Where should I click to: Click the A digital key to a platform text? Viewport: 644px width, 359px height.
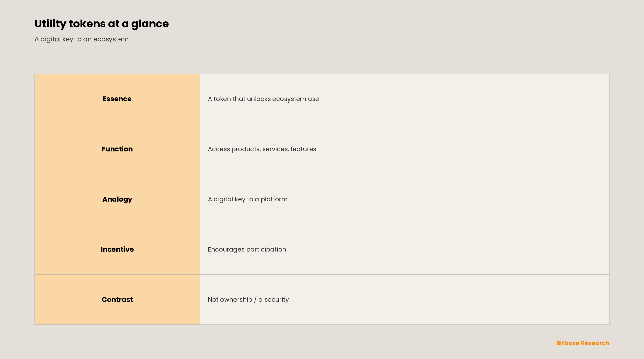tap(248, 199)
